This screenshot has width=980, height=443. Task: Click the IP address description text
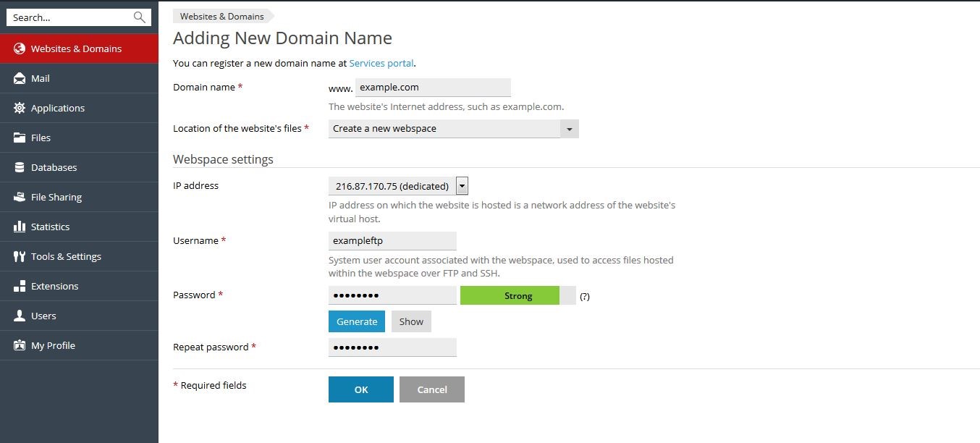502,212
